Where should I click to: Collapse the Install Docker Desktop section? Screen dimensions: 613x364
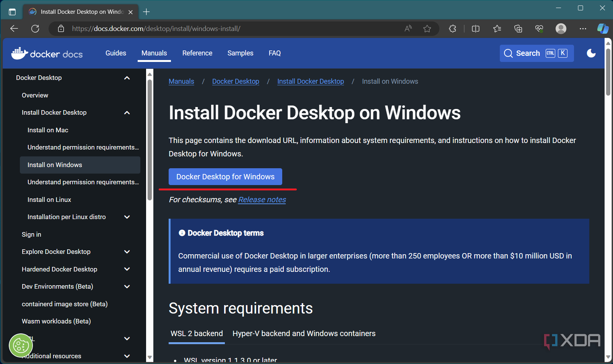pyautogui.click(x=127, y=113)
